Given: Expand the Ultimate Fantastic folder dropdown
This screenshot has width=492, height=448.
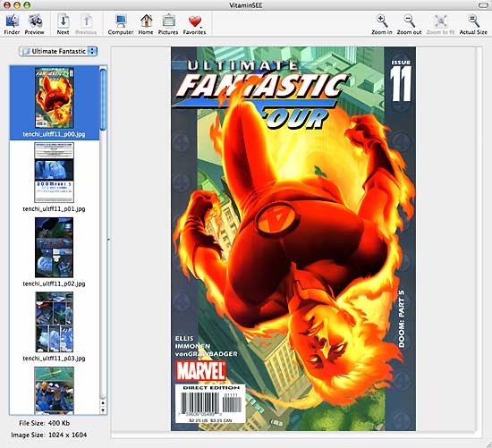Looking at the screenshot, I should (58, 51).
